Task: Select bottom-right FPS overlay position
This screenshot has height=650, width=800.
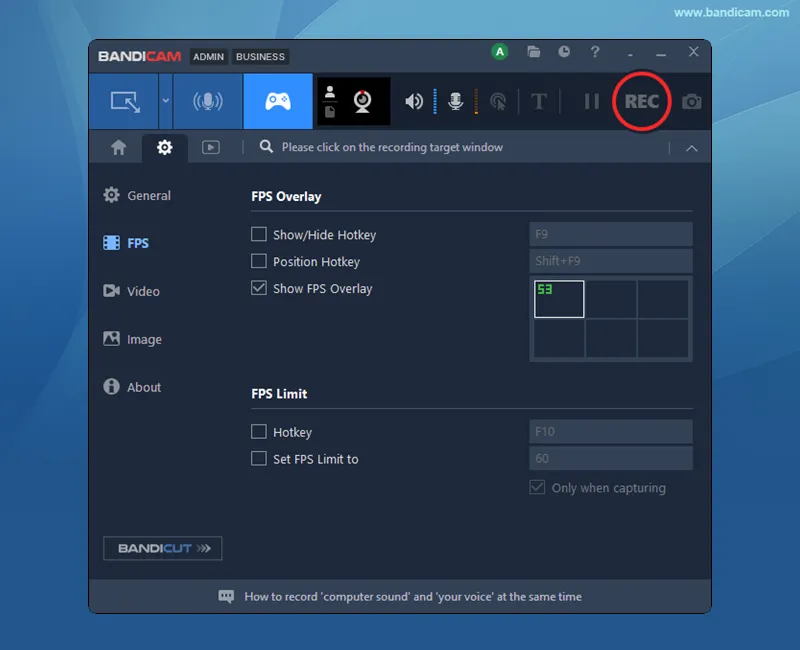Action: point(663,338)
